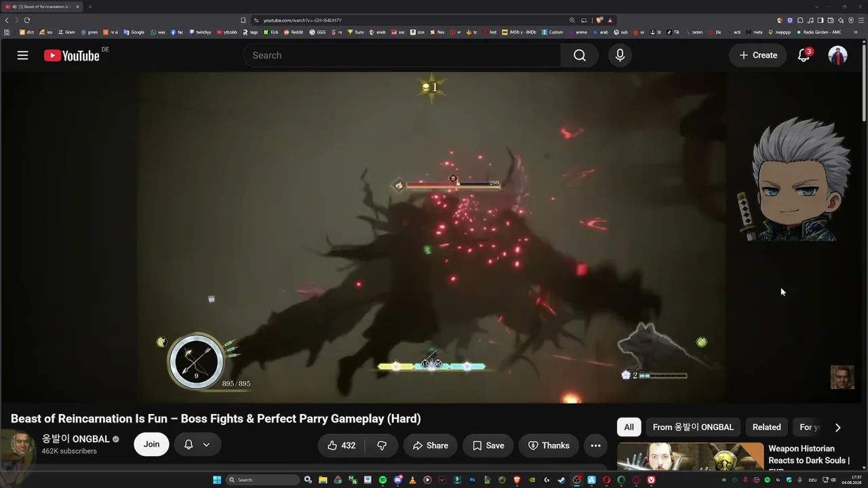Open the Radio Garden - AMC bookmark
868x488 pixels.
(x=818, y=32)
